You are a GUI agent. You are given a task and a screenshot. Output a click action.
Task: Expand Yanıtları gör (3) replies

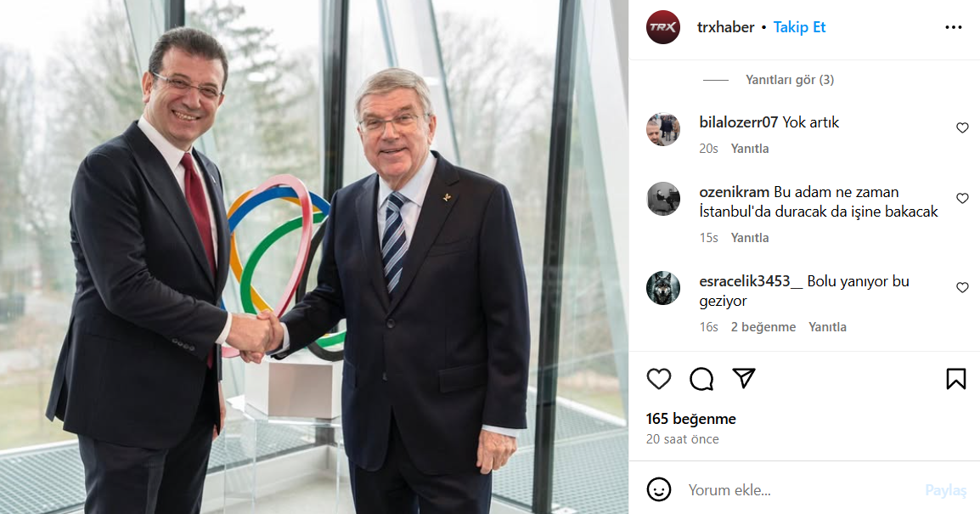coord(790,80)
